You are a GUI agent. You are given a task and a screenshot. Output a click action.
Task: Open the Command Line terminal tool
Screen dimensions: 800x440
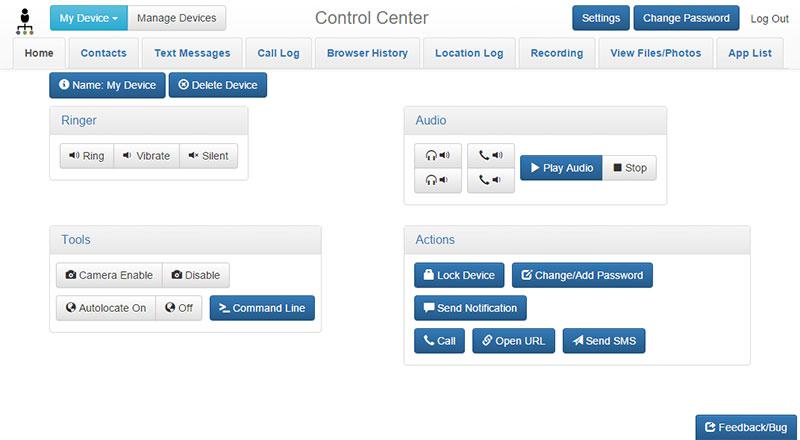[x=262, y=308]
